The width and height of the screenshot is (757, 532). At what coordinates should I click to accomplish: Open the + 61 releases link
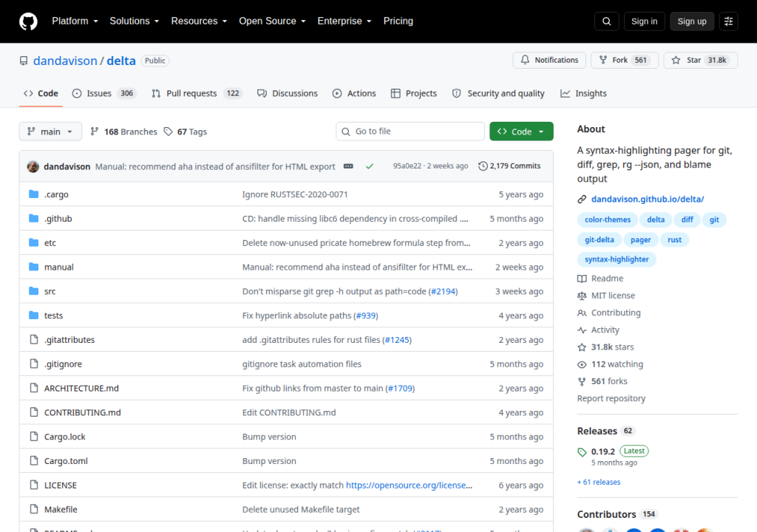pyautogui.click(x=599, y=482)
